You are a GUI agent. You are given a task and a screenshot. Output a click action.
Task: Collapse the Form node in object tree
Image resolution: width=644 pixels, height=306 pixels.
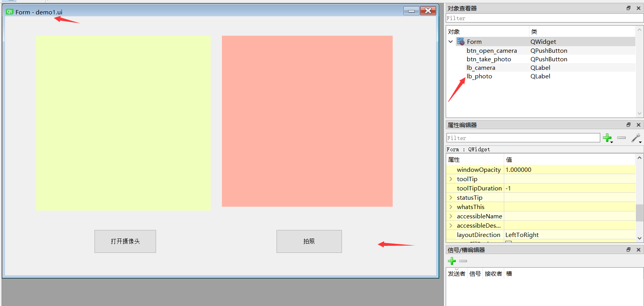451,41
